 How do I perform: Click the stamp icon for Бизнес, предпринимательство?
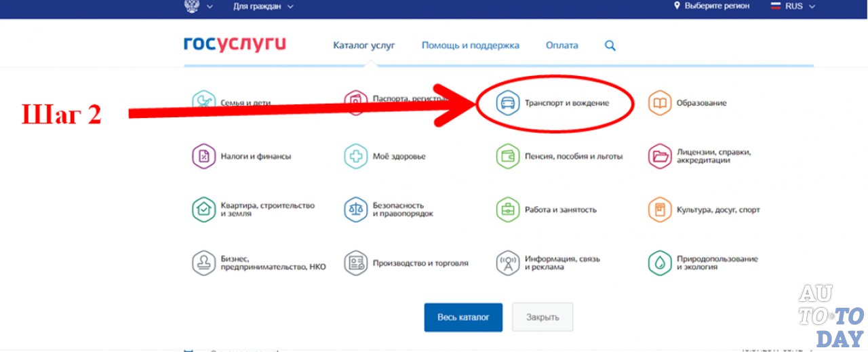pos(203,263)
